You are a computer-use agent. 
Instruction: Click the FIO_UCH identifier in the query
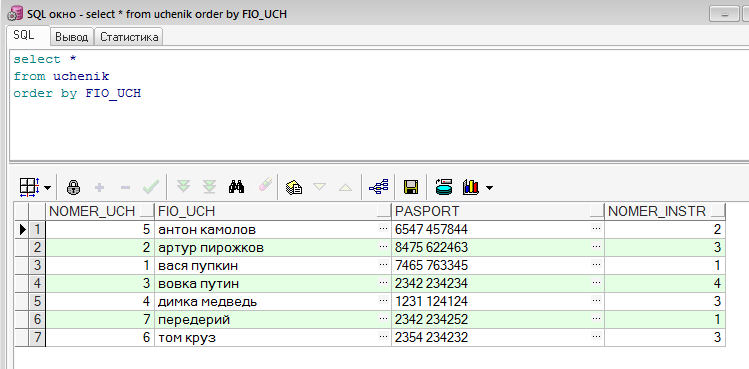[x=113, y=93]
